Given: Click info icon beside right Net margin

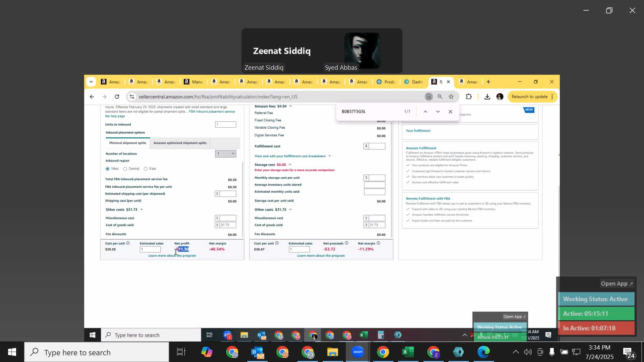Looking at the screenshot, I should (378, 243).
